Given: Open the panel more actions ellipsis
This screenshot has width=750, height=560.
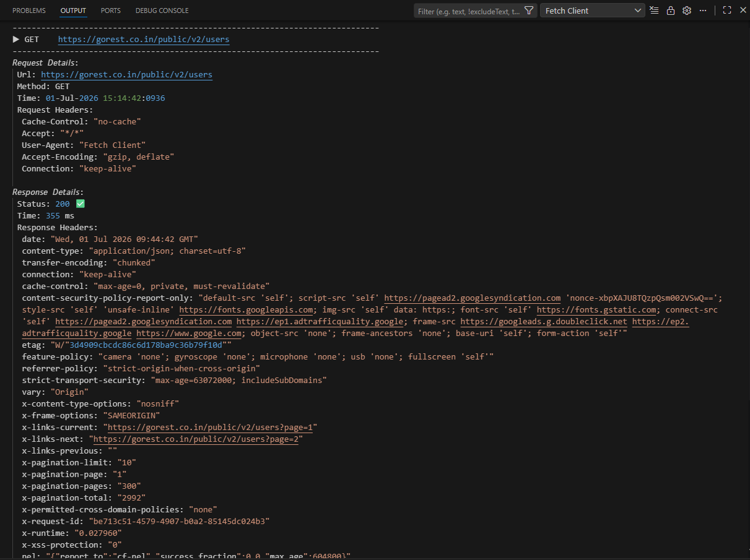Looking at the screenshot, I should click(703, 11).
